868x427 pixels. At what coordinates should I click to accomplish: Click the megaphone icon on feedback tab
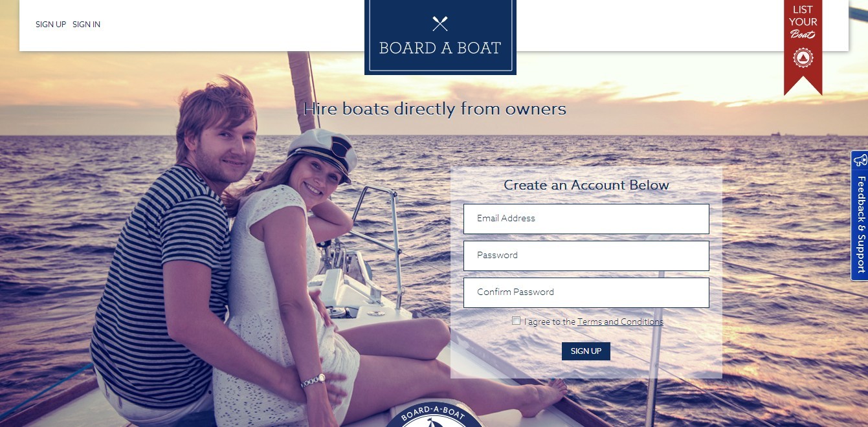[x=860, y=160]
